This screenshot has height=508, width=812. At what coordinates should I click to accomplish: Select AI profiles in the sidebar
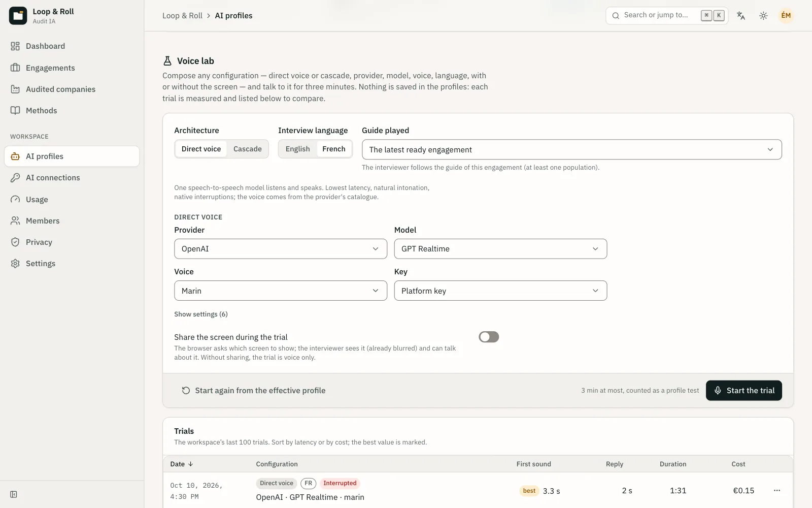pyautogui.click(x=72, y=156)
